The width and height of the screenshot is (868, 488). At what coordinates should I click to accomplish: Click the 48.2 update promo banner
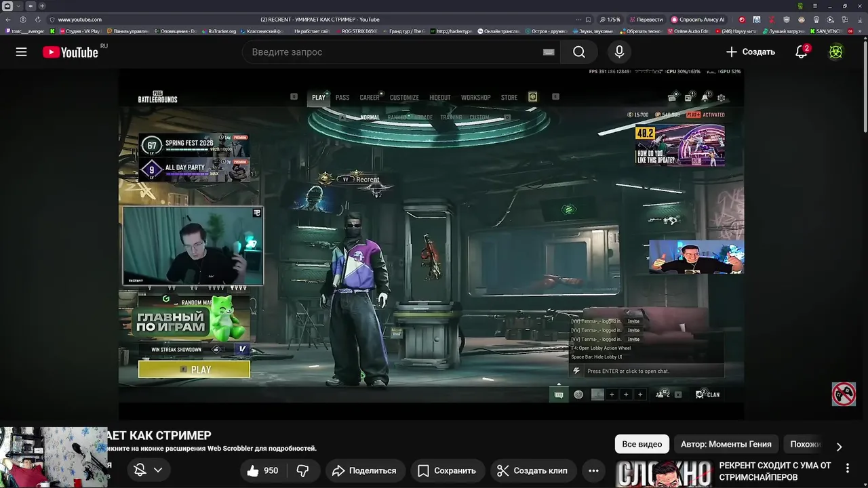[679, 145]
